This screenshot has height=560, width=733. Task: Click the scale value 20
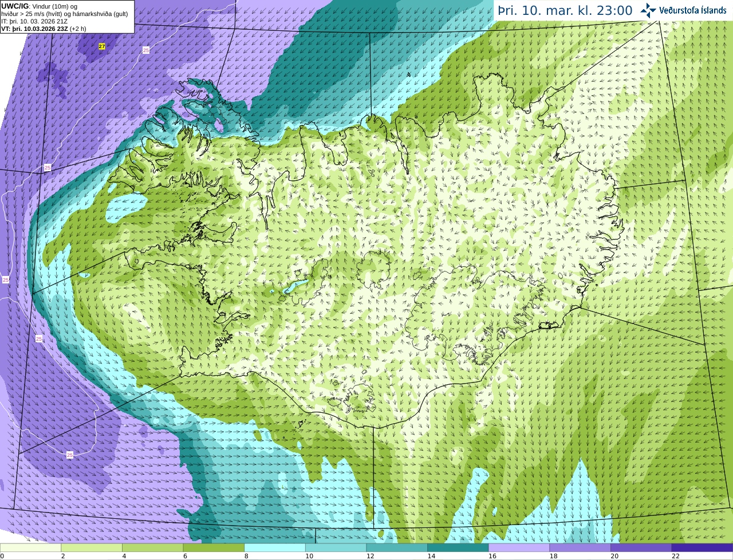pyautogui.click(x=614, y=556)
